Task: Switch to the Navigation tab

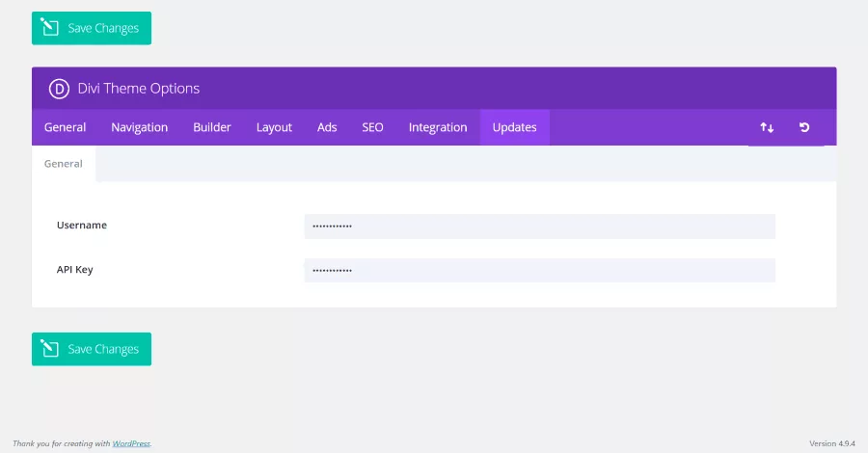Action: coord(140,127)
